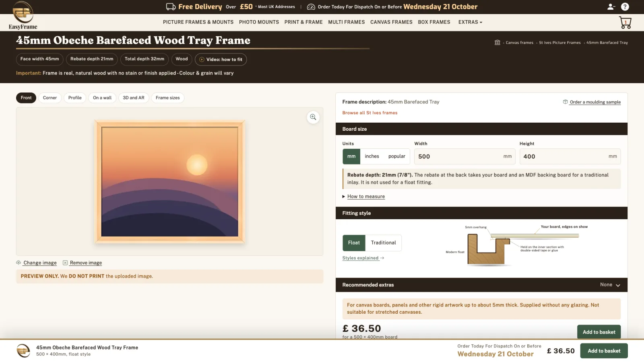Zoom the frame preview with magnifier icon
The height and width of the screenshot is (362, 644).
[x=313, y=117]
